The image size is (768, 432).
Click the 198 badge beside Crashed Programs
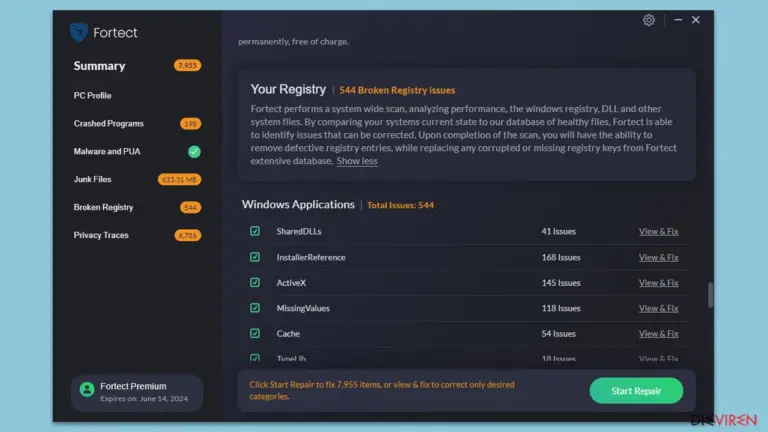190,124
